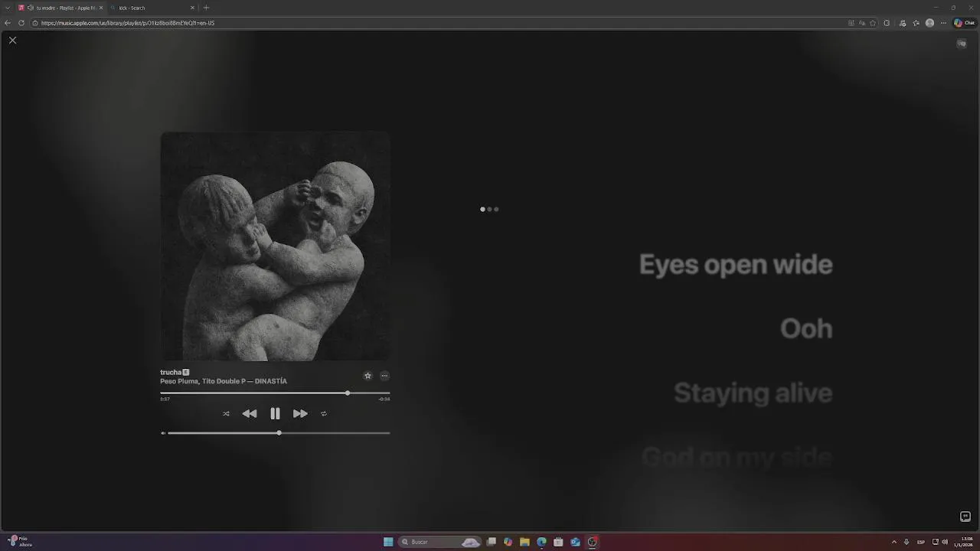Open the Copilot Chat button

[964, 23]
